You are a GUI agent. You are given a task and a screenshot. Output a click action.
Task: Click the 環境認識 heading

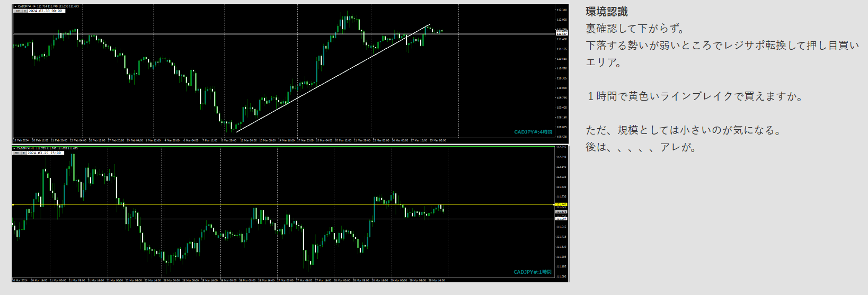click(607, 12)
